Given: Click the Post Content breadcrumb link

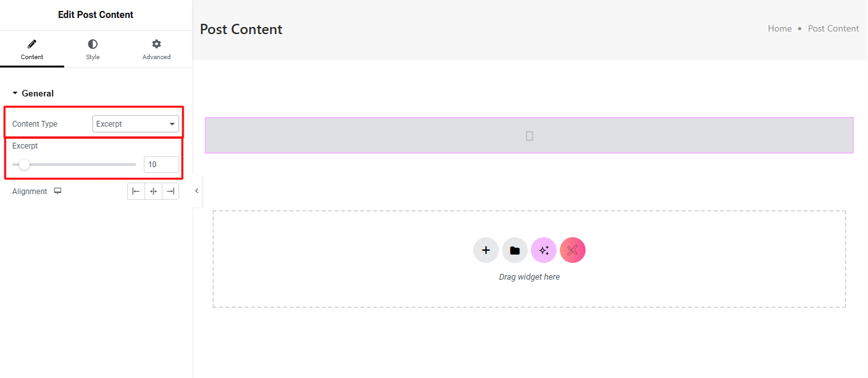Looking at the screenshot, I should pyautogui.click(x=833, y=28).
